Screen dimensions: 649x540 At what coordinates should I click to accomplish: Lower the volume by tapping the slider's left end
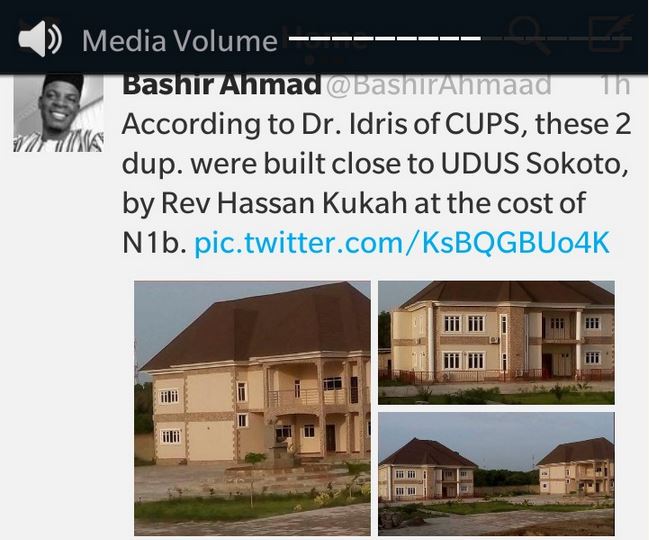pyautogui.click(x=292, y=38)
